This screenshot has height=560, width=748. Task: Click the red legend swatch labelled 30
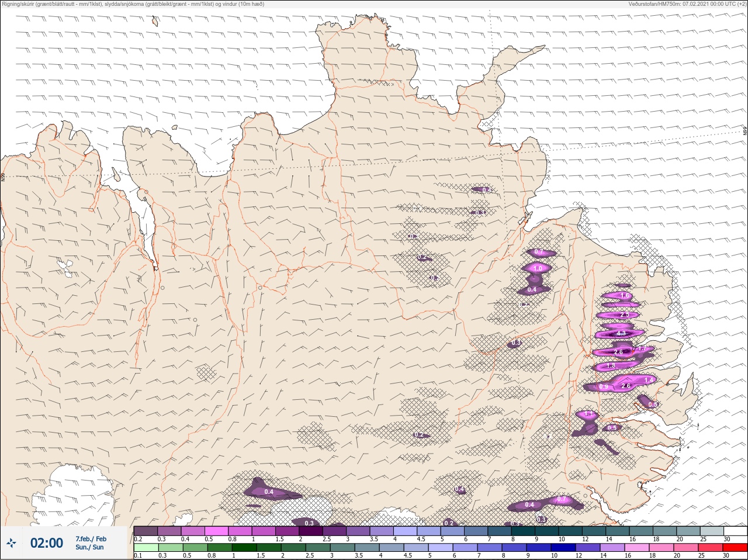click(735, 548)
